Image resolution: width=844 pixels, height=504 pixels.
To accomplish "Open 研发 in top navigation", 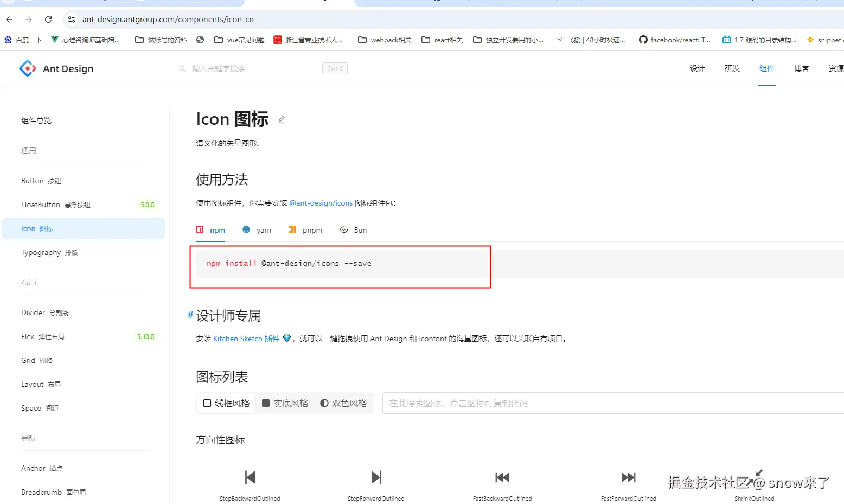I will click(x=732, y=68).
